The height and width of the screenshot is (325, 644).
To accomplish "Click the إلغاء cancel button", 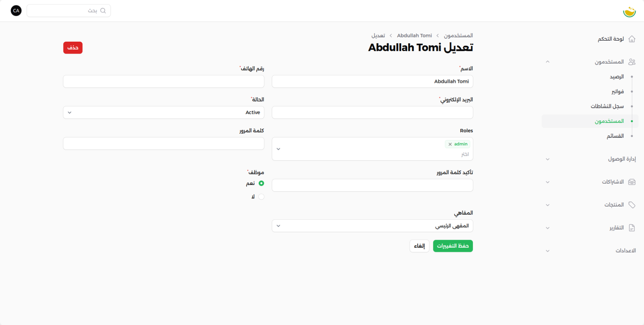I will (419, 246).
